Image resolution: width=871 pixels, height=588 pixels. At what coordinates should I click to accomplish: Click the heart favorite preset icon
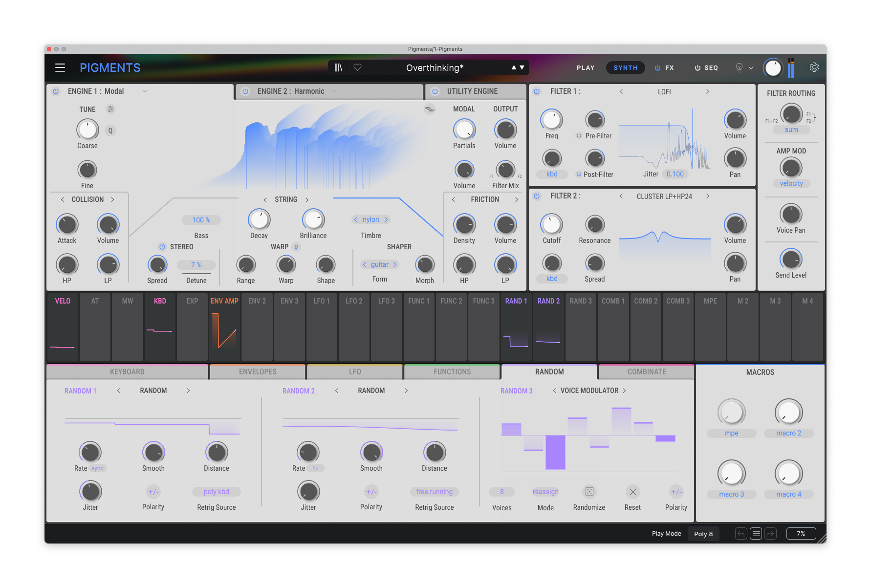[x=358, y=67]
